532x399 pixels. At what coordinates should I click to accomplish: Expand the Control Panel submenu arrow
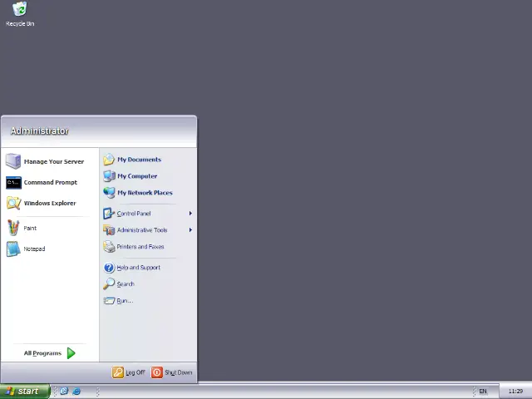[x=190, y=214]
